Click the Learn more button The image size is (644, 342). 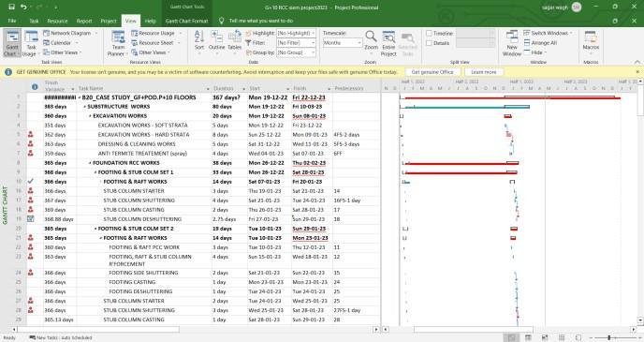click(x=483, y=72)
